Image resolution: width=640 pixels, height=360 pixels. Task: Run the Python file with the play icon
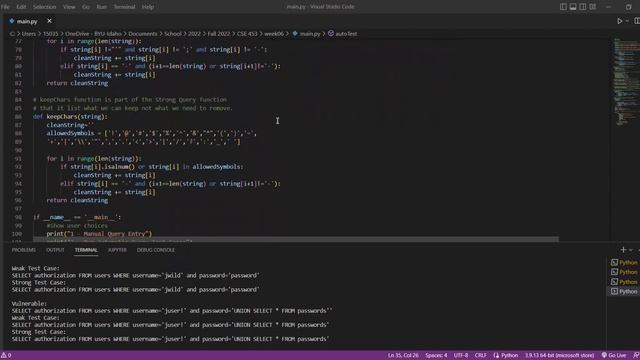(x=620, y=21)
